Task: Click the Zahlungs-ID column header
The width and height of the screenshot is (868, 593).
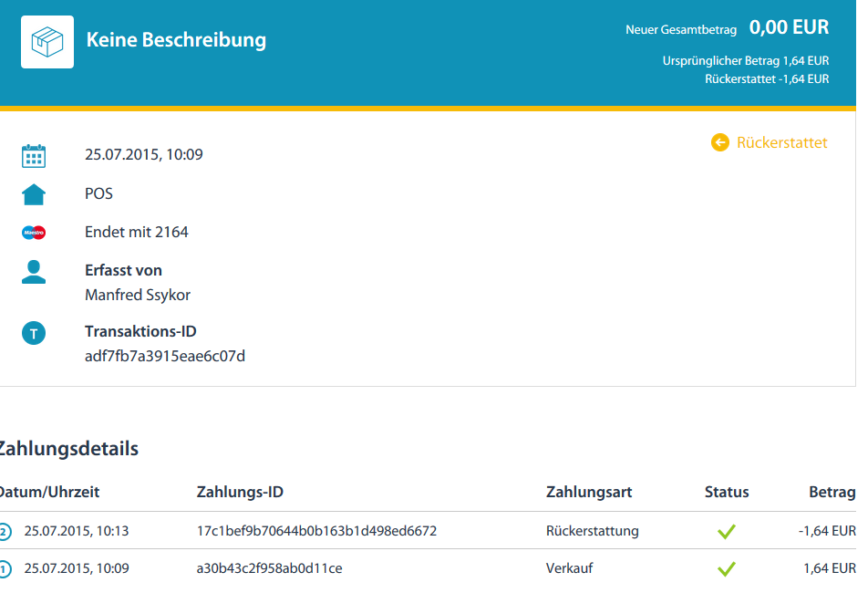Action: coord(240,493)
